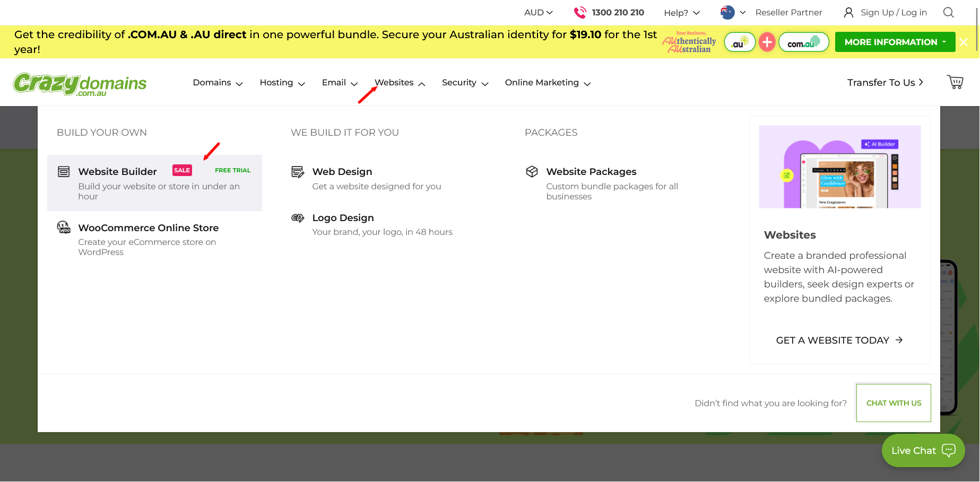Click the WooCommerce store icon

(x=64, y=227)
